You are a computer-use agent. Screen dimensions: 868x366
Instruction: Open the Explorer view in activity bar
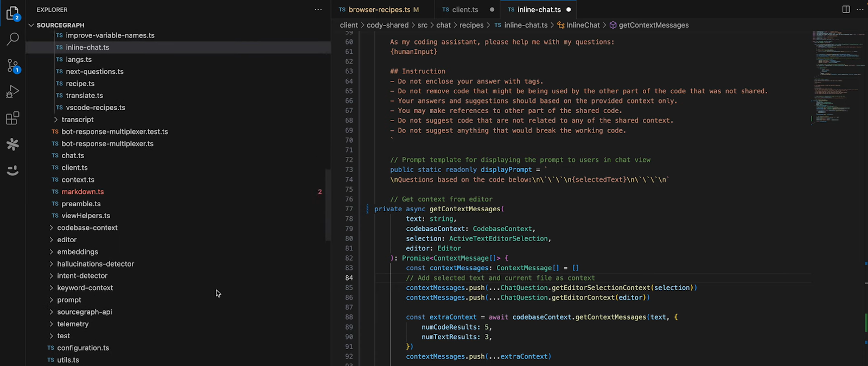12,13
